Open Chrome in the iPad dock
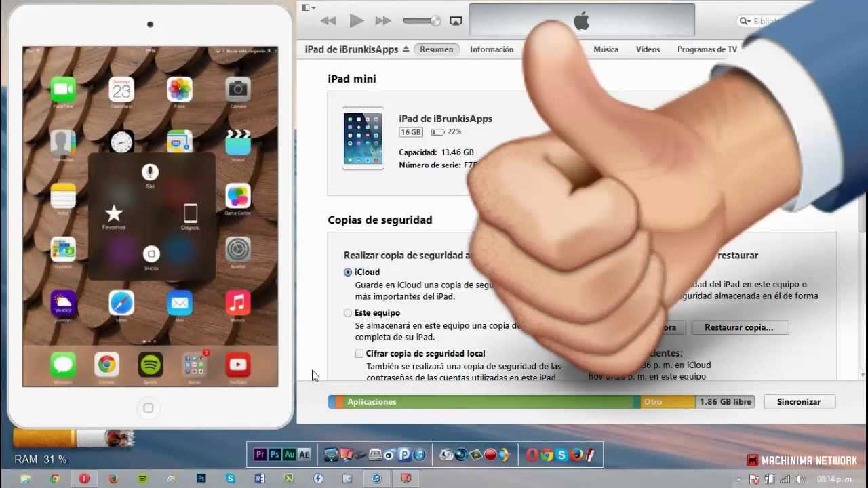This screenshot has width=868, height=488. 106,365
